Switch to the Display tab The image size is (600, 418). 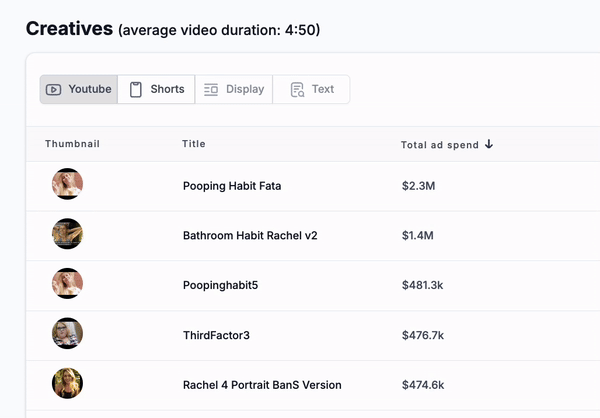click(x=234, y=89)
